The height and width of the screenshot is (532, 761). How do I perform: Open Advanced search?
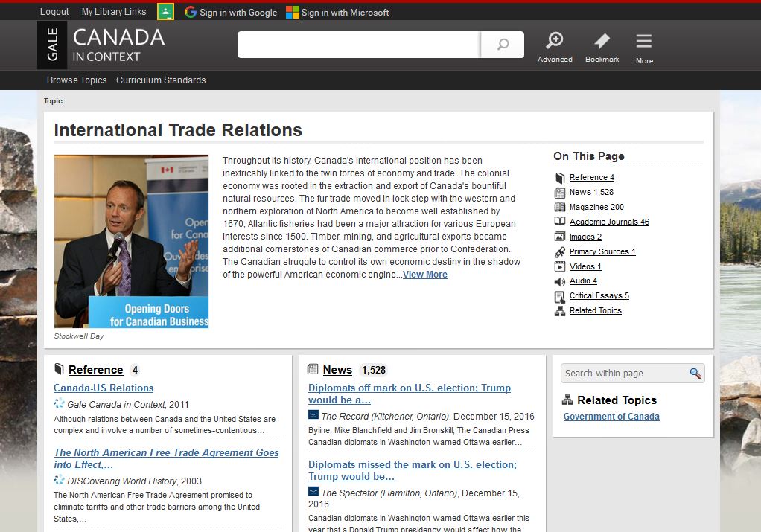(x=555, y=47)
